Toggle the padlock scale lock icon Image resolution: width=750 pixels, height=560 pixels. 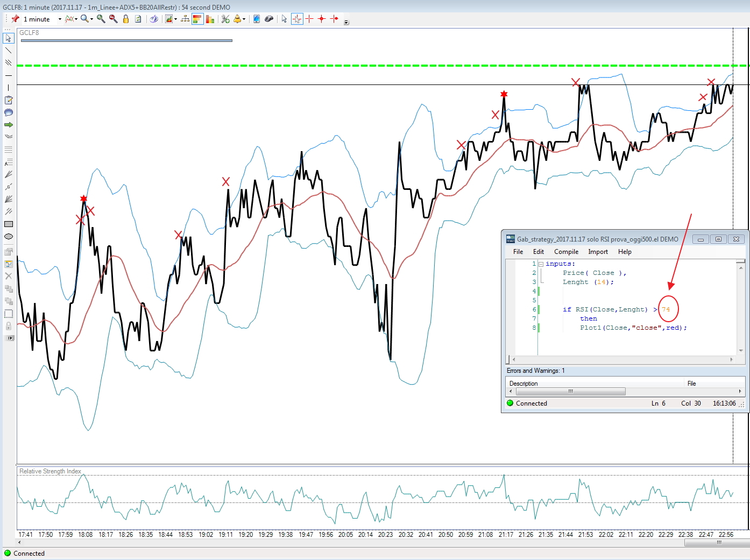[125, 19]
